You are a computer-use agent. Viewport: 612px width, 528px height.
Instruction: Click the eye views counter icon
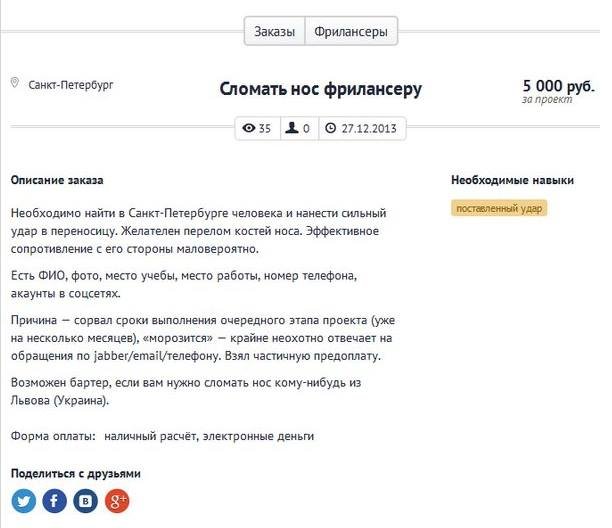tap(249, 128)
